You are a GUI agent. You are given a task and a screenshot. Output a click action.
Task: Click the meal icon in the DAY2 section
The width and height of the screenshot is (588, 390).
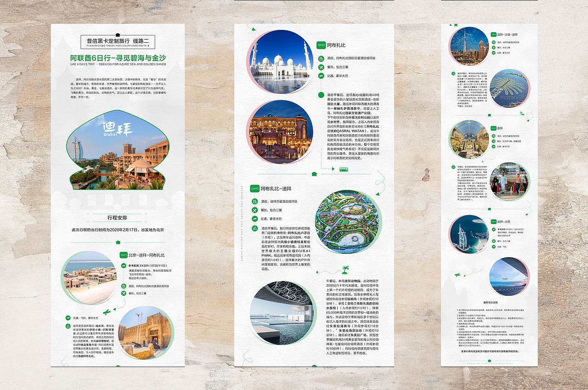click(x=321, y=67)
